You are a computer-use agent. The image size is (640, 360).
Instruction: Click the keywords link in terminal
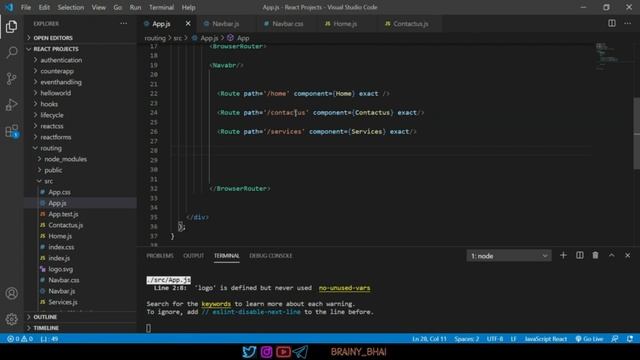point(216,304)
